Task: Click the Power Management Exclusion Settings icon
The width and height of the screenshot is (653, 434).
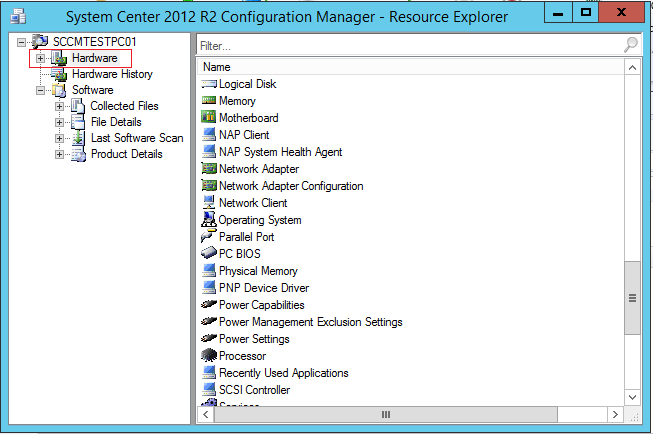Action: [x=209, y=322]
